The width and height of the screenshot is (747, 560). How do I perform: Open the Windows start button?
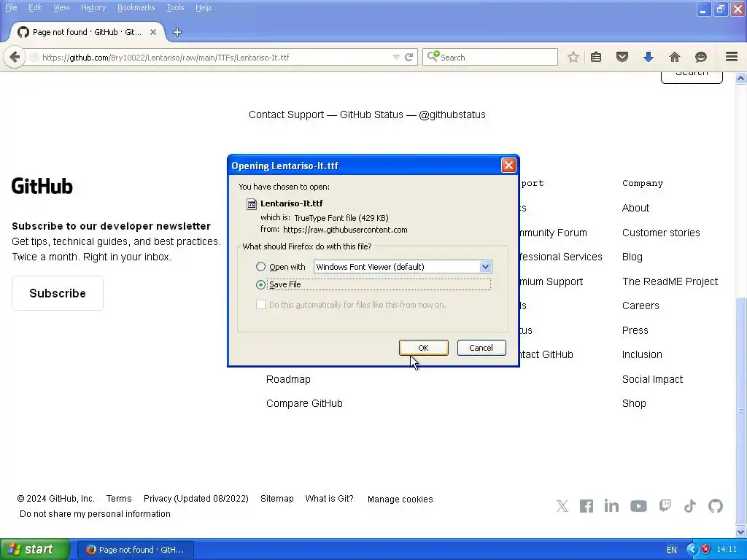(x=35, y=550)
